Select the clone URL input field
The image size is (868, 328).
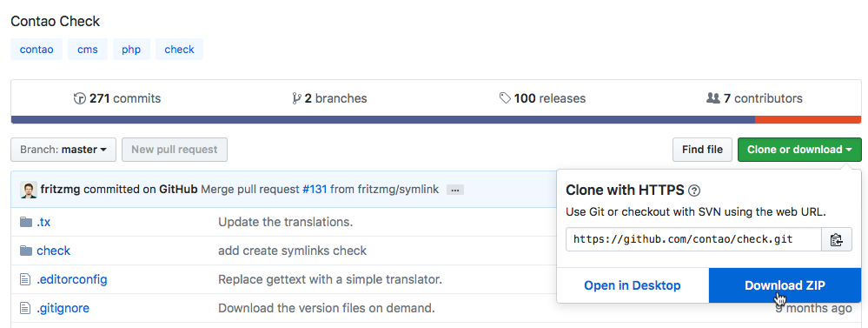[693, 239]
